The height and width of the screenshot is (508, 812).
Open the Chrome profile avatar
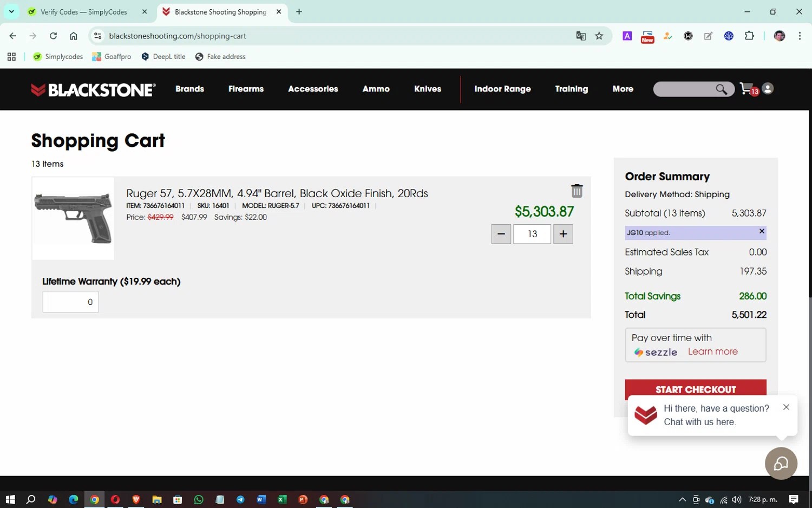780,36
